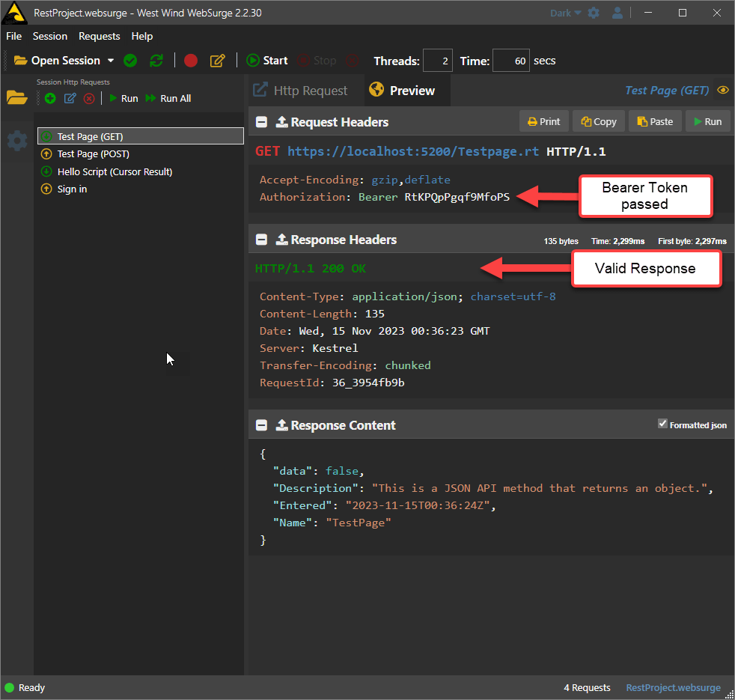Click the yellow edit session toolbar icon
The width and height of the screenshot is (735, 700).
pos(218,61)
